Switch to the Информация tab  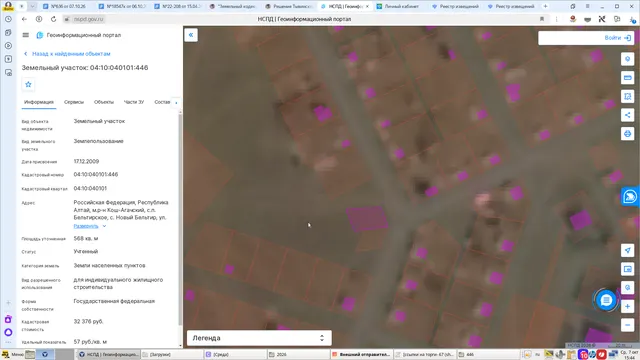pos(39,102)
